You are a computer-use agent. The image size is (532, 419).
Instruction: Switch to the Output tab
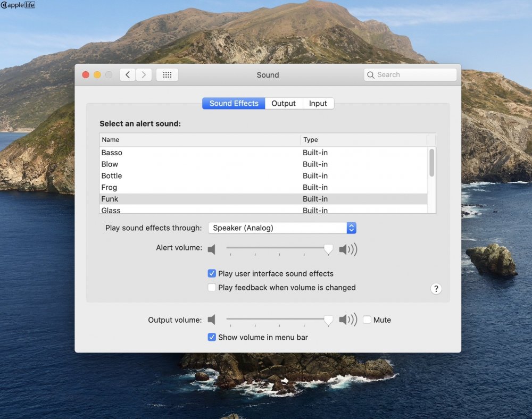pyautogui.click(x=284, y=103)
